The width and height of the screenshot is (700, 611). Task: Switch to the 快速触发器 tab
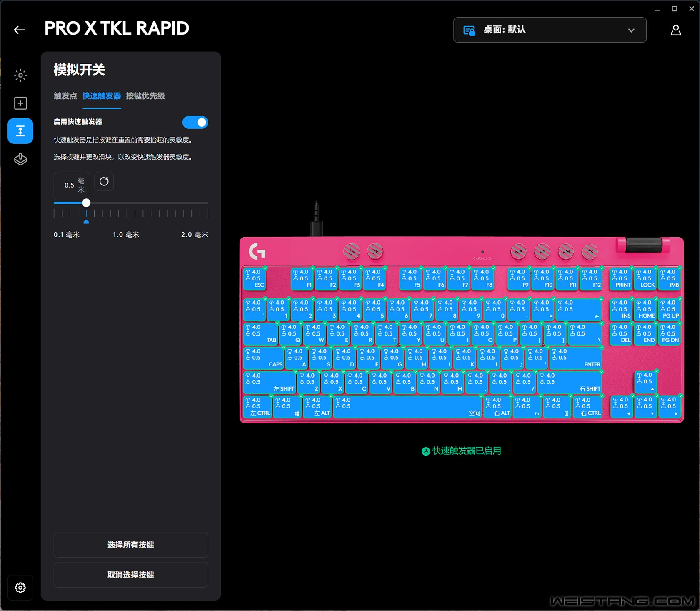click(x=102, y=96)
